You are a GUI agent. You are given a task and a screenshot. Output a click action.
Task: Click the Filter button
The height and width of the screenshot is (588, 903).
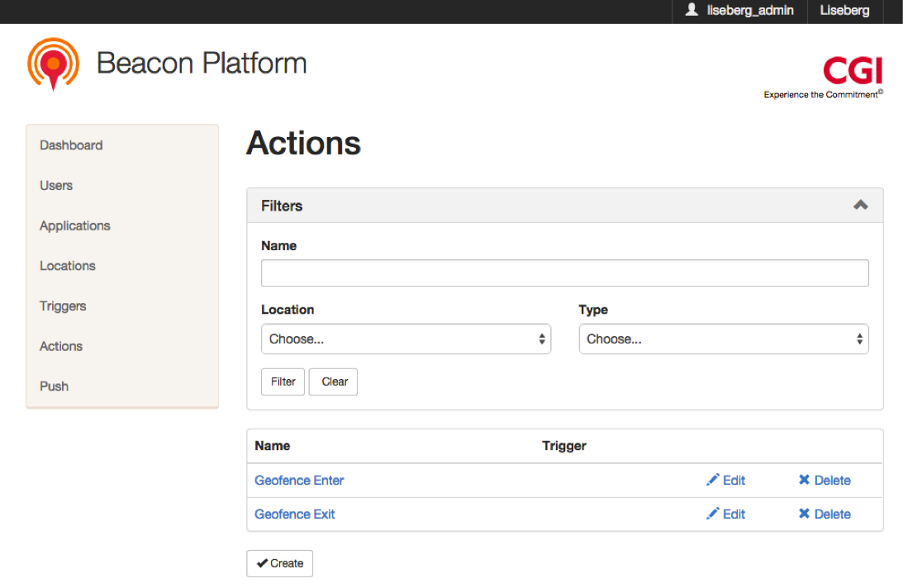coord(283,382)
